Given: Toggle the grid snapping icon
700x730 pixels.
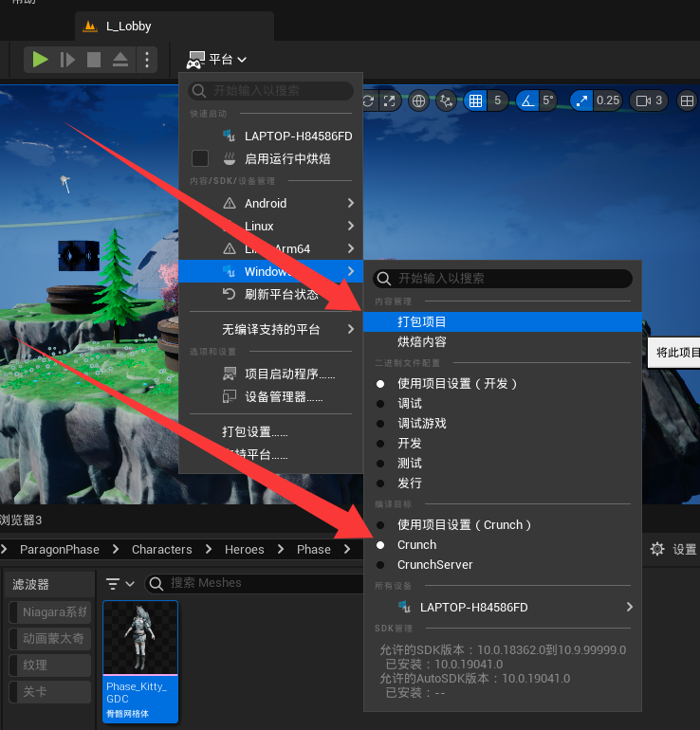Looking at the screenshot, I should pos(476,100).
